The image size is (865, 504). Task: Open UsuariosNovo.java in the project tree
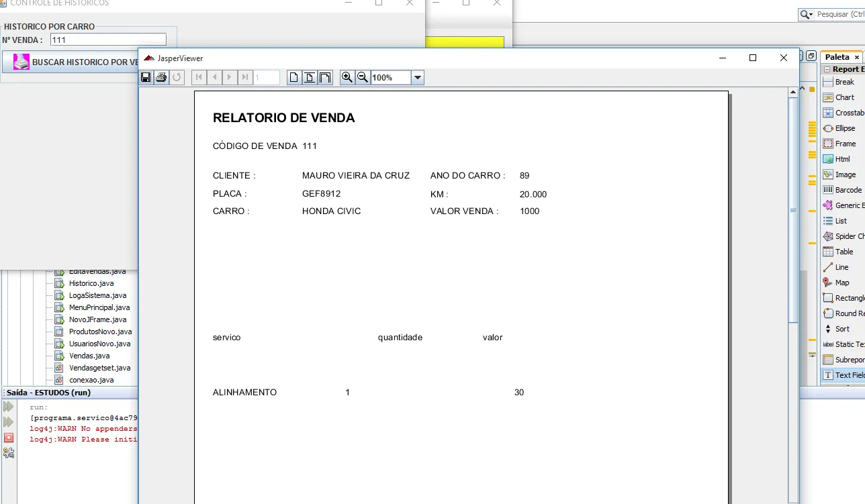point(99,344)
